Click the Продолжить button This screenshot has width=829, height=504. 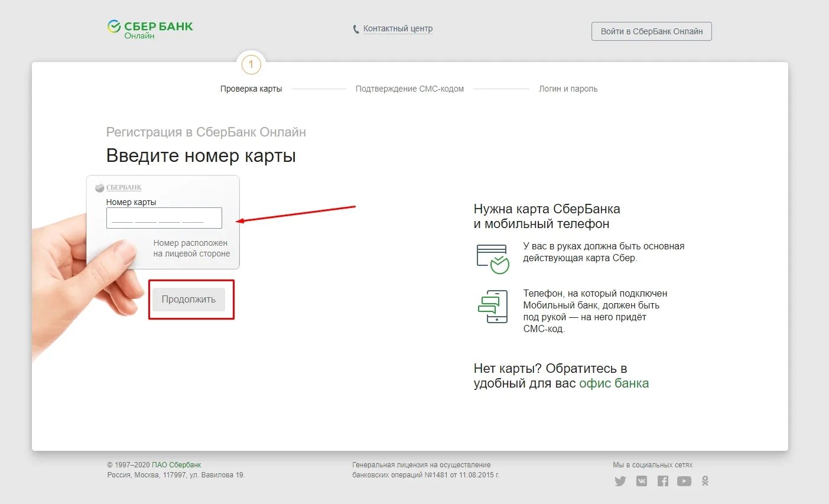188,300
